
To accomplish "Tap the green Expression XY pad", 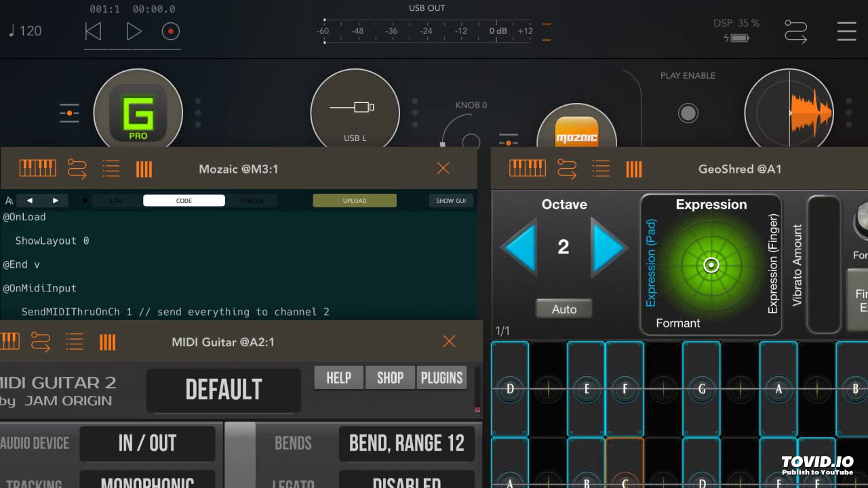I will [711, 265].
